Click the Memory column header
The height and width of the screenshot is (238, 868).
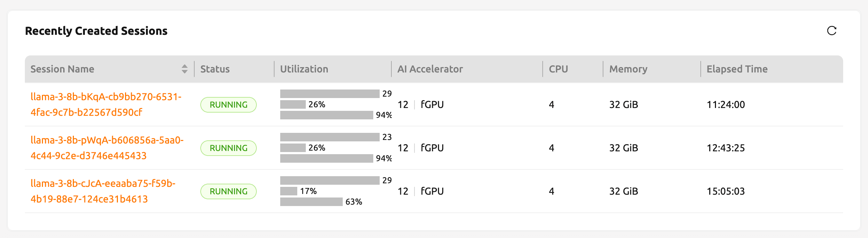coord(628,69)
